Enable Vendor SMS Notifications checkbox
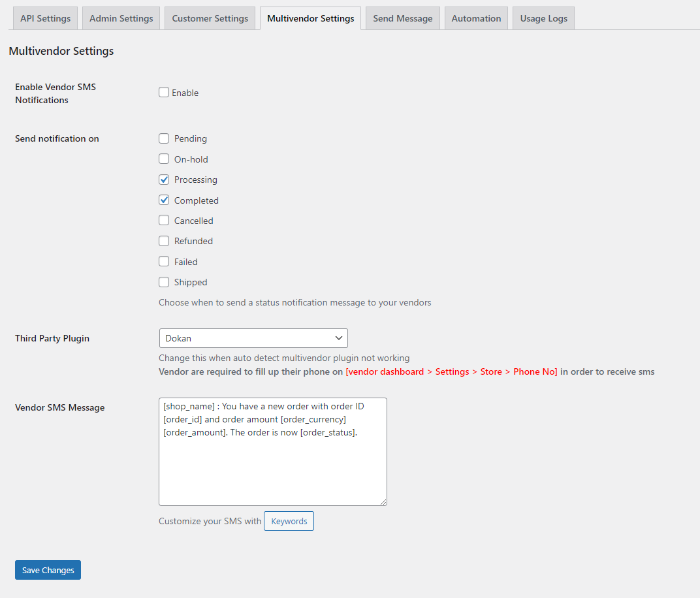The width and height of the screenshot is (700, 598). pyautogui.click(x=164, y=93)
